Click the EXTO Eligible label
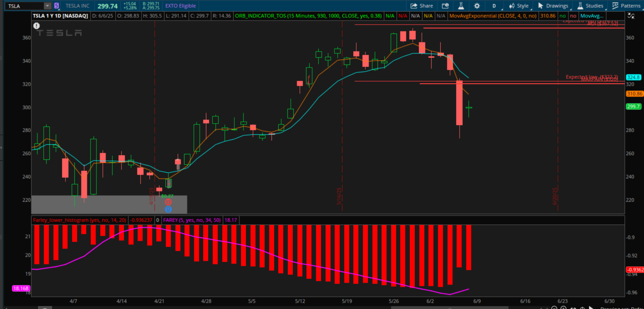644x309 pixels. [x=180, y=6]
